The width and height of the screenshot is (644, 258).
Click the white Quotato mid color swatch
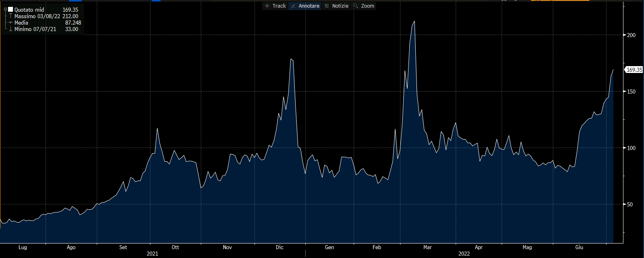point(10,9)
